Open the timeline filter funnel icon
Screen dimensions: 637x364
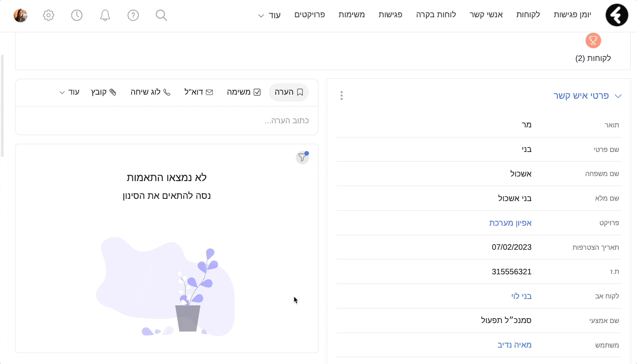(302, 157)
